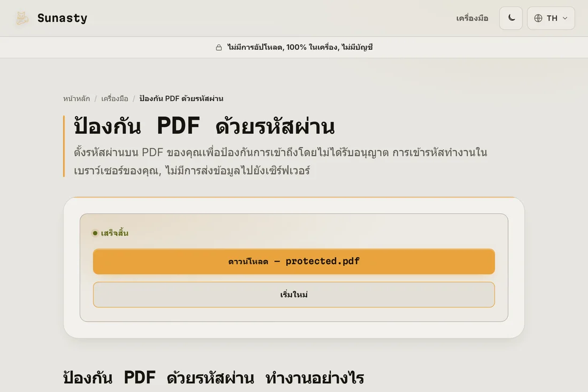Screen dimensions: 588x392
Task: Click the lock icon in privacy banner
Action: [219, 47]
